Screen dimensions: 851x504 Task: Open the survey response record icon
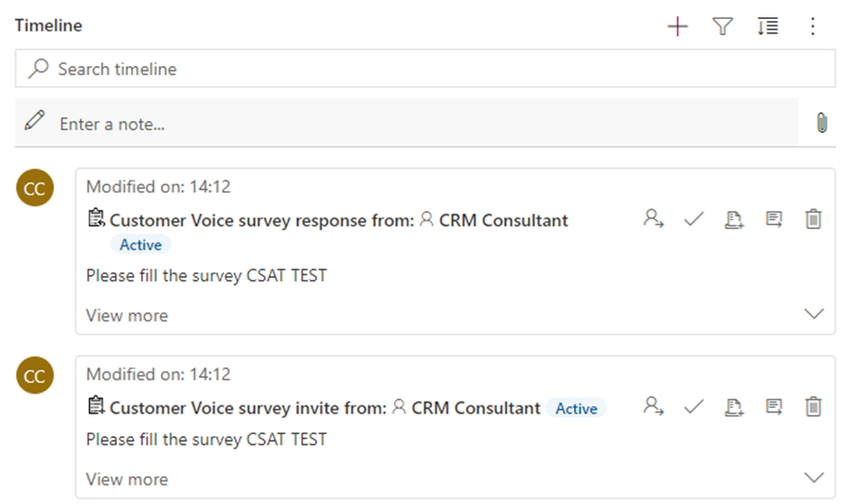click(x=774, y=219)
